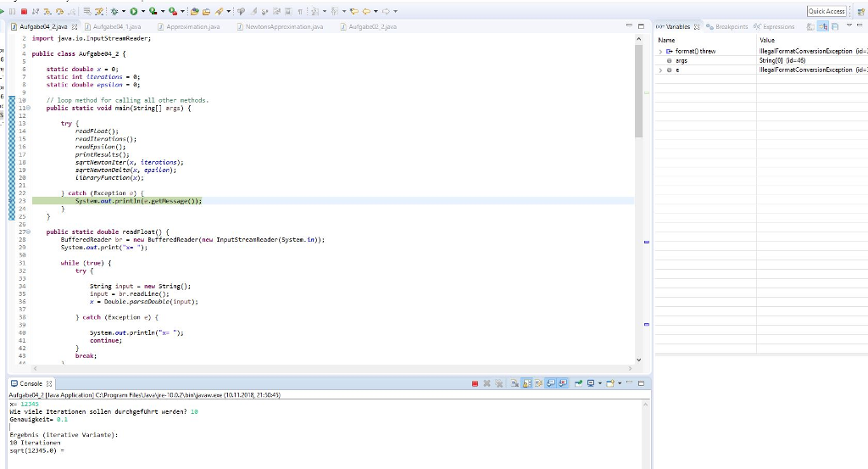The image size is (868, 469).
Task: Expand the 'format() threw' variable row
Action: tap(660, 52)
